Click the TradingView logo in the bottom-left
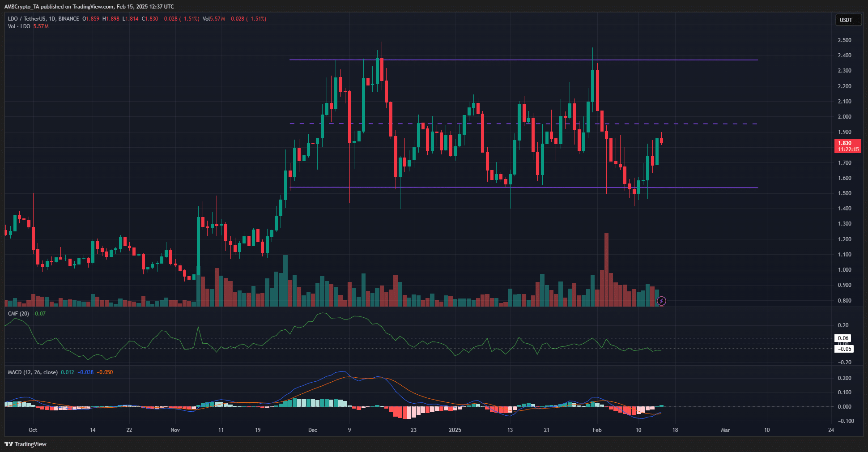This screenshot has height=452, width=868. click(26, 444)
